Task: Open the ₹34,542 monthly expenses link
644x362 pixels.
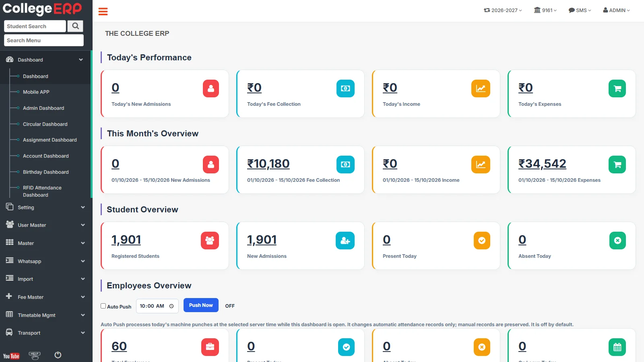Action: point(542,164)
